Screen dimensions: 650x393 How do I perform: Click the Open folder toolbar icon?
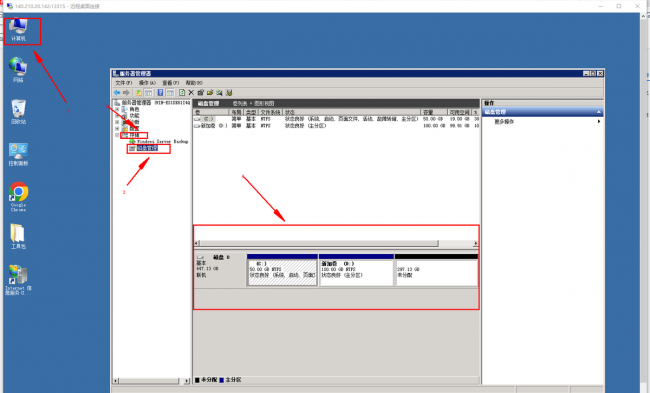click(x=210, y=93)
